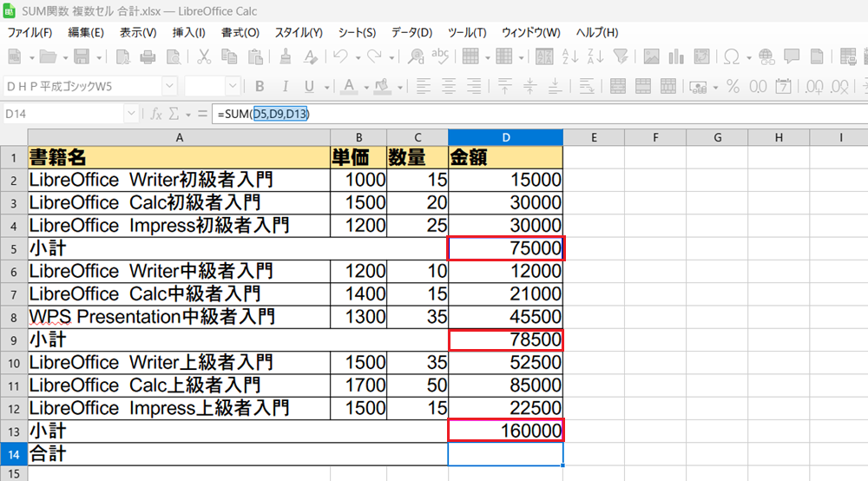
Task: Expand the font size dropdown
Action: point(233,86)
